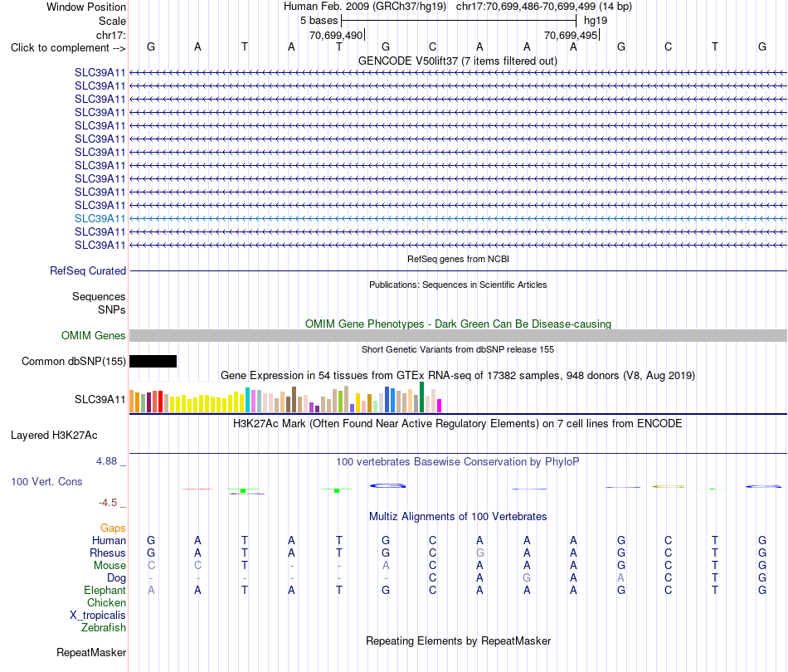Image resolution: width=788 pixels, height=672 pixels.
Task: Click the Rhesus alignment row label
Action: tap(108, 553)
